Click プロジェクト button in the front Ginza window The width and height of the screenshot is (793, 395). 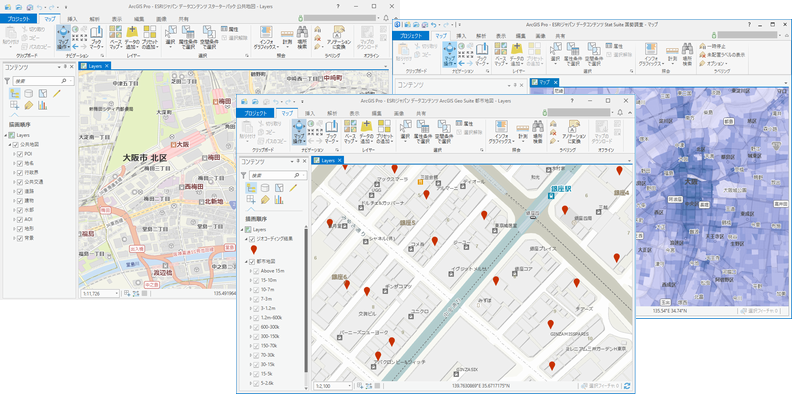(x=255, y=113)
